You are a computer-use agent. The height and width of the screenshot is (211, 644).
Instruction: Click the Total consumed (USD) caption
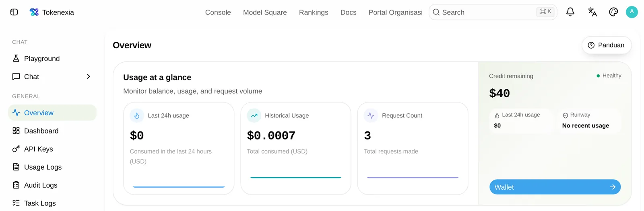click(x=277, y=152)
